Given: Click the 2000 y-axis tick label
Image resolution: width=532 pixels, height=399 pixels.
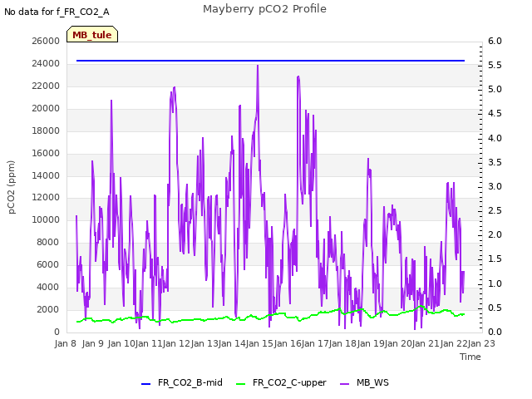Looking at the screenshot, I should pos(48,309).
